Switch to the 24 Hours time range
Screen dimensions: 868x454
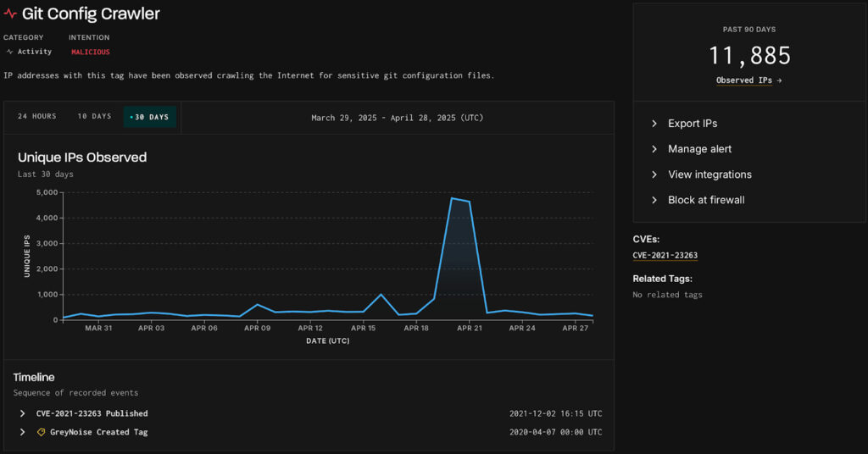tap(36, 117)
